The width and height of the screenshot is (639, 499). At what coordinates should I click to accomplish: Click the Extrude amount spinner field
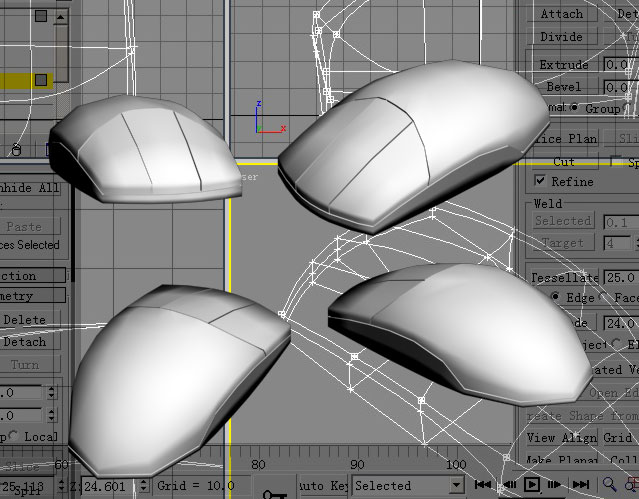tap(620, 65)
